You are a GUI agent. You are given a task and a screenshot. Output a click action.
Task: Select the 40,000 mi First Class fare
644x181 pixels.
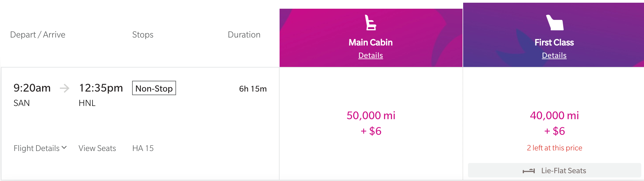[x=554, y=123]
